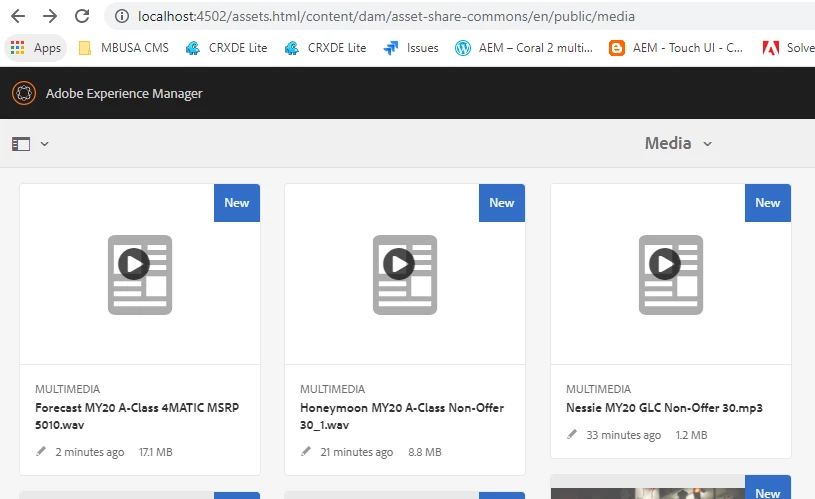
Task: Click the 8.8 MB file size
Action: coord(425,452)
